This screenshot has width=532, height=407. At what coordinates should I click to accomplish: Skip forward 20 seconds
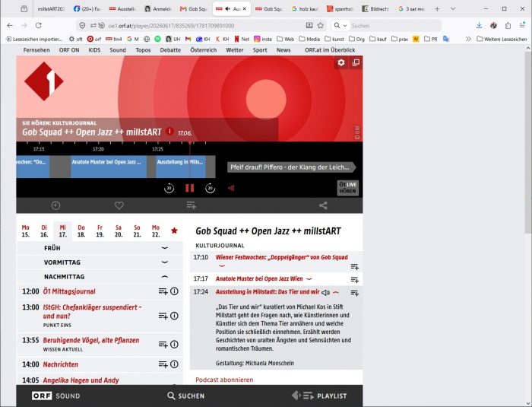coord(210,188)
